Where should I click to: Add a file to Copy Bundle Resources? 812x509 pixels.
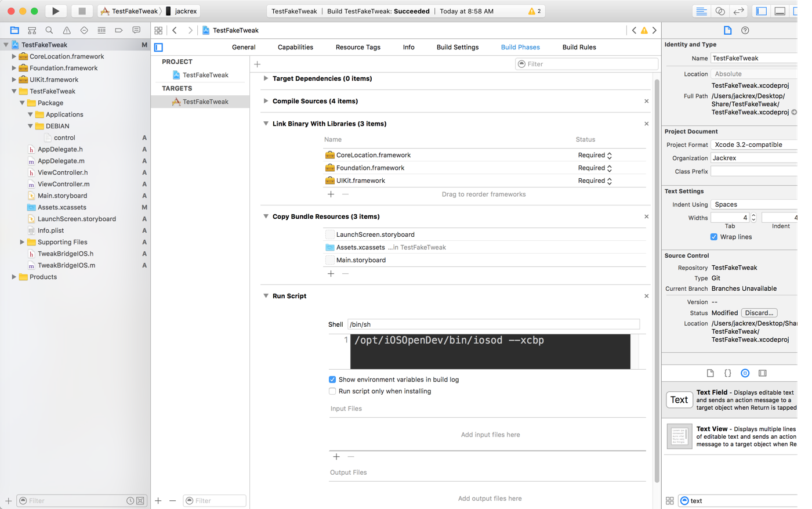coord(331,273)
